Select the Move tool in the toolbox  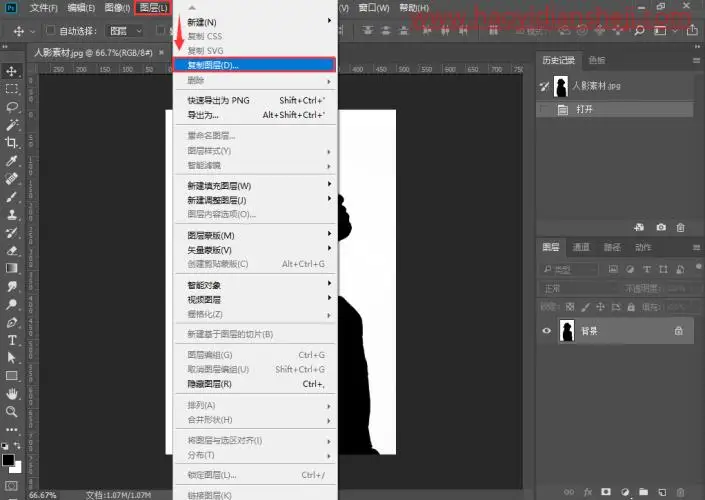pos(12,71)
